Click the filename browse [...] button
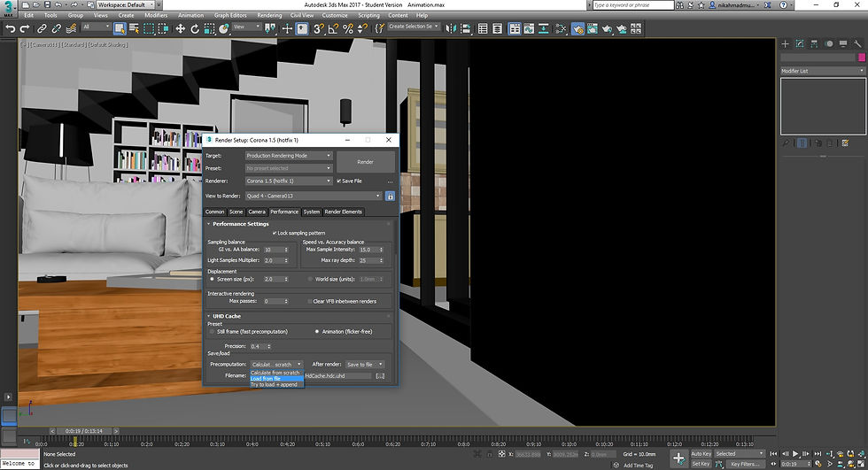The image size is (868, 470). point(380,376)
